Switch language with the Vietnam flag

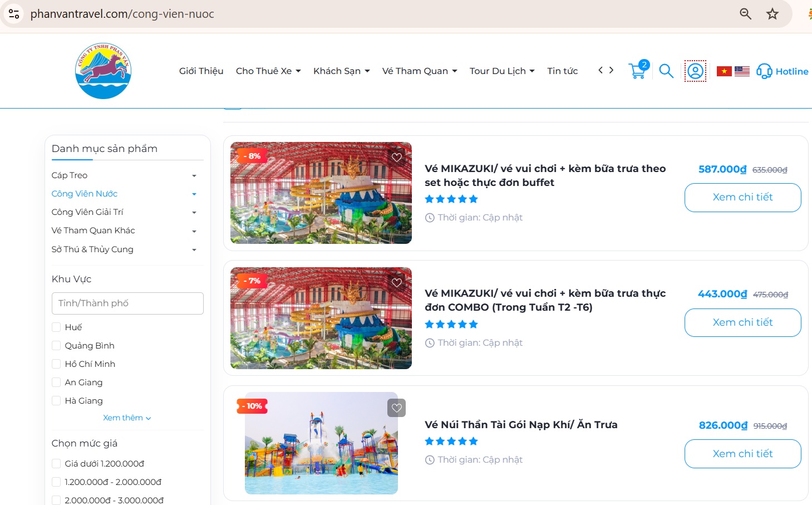click(724, 71)
